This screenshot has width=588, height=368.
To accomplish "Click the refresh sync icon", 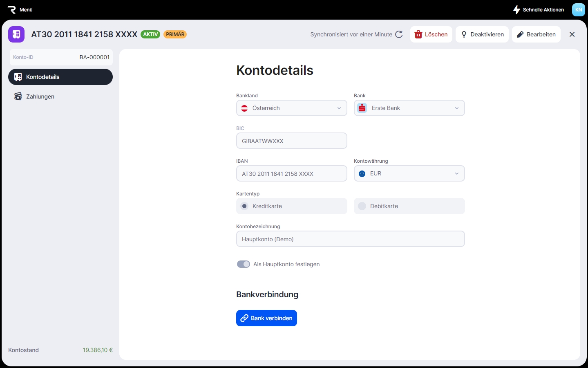I will click(399, 34).
